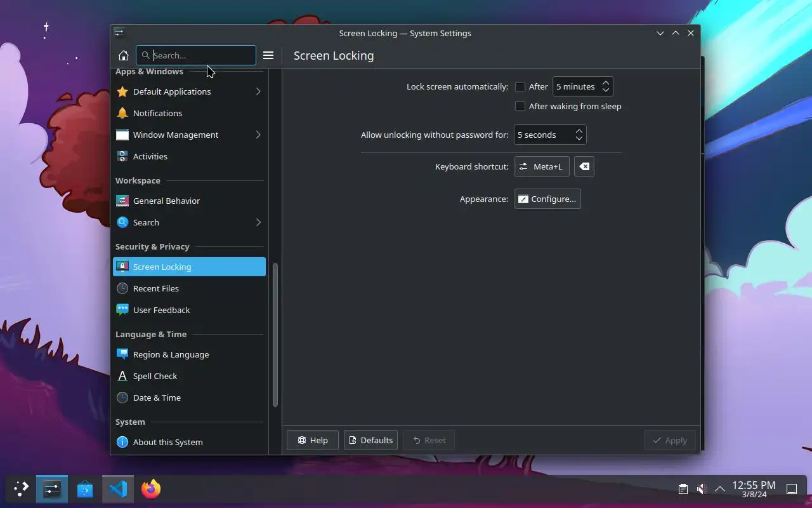Click the System Settings taskbar icon

51,489
